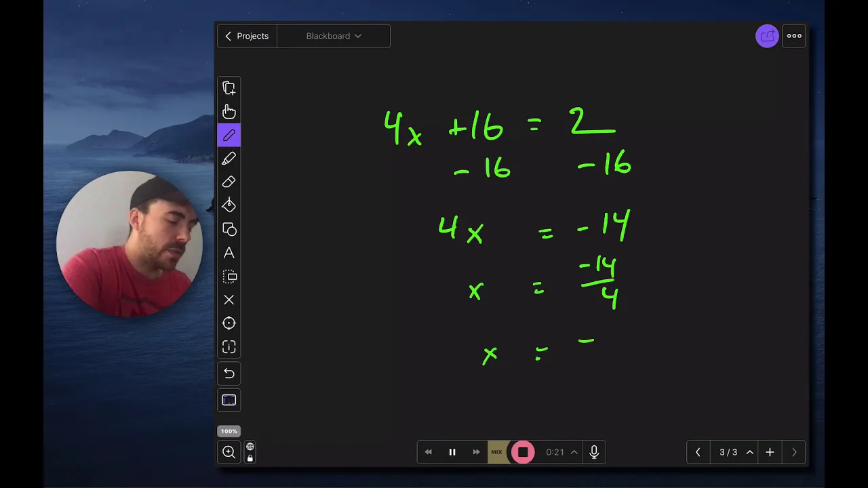Undo the last stroke
The width and height of the screenshot is (868, 488).
[x=229, y=373]
